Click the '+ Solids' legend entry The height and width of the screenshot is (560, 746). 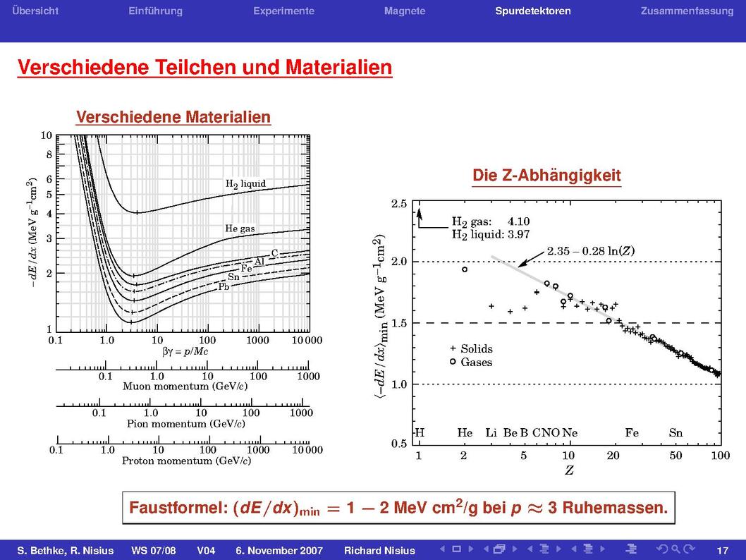472,348
